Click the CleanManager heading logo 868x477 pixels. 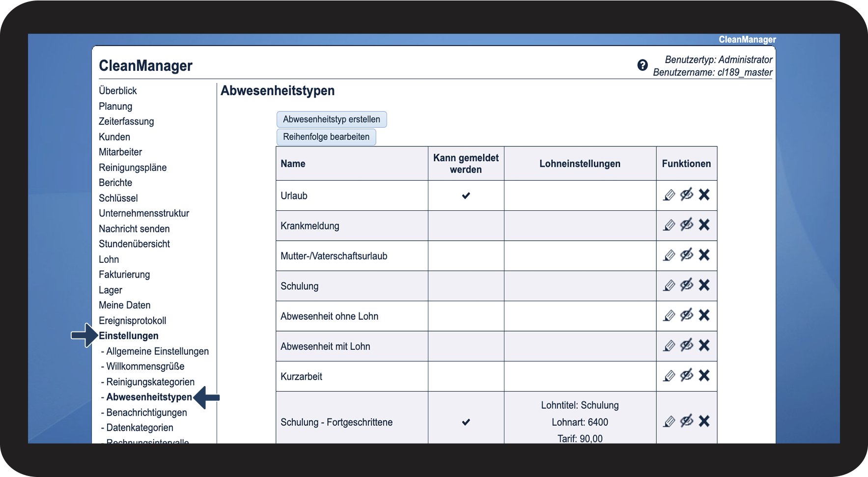tap(145, 66)
